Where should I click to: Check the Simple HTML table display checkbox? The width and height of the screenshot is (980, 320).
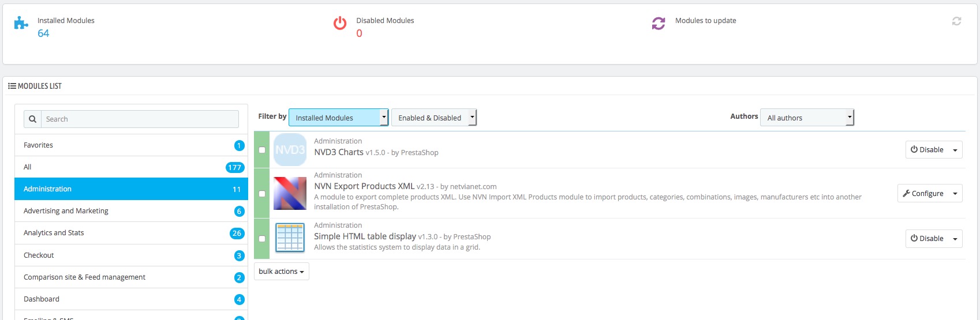coord(262,239)
